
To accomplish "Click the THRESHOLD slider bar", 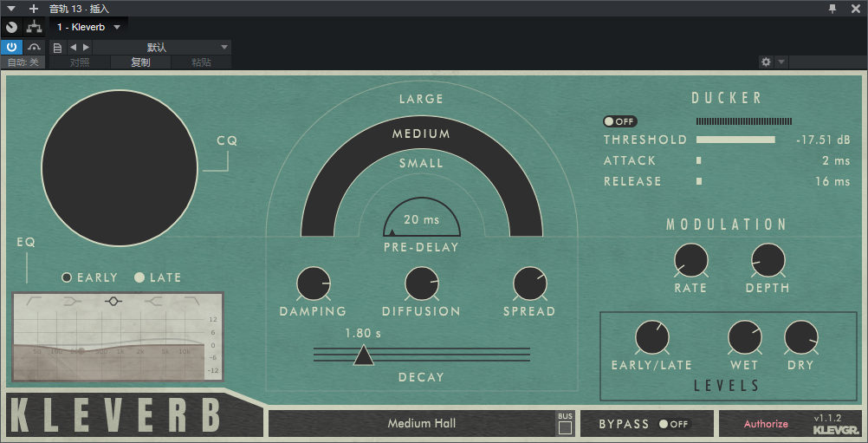I will pos(735,140).
